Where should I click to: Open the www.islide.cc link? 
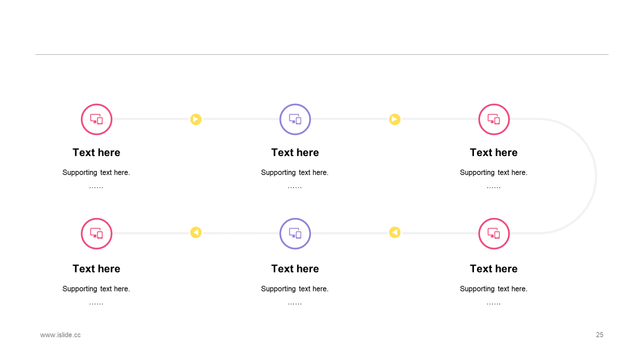coord(60,335)
